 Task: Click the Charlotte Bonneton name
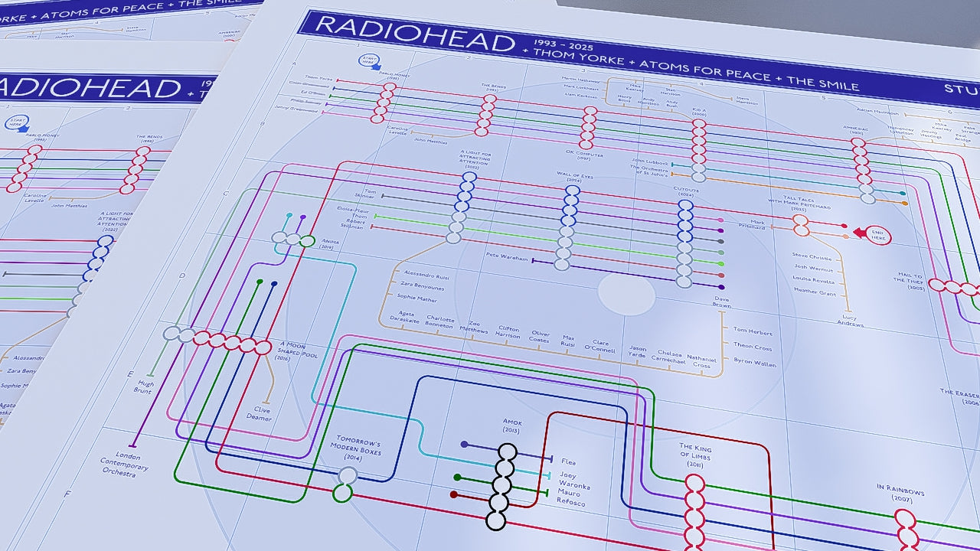(x=441, y=323)
